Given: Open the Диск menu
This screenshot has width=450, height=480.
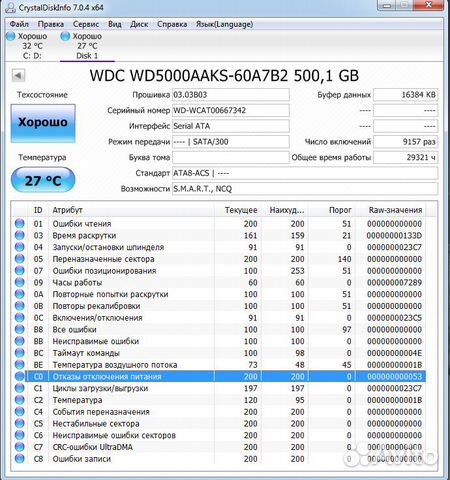Looking at the screenshot, I should [139, 24].
